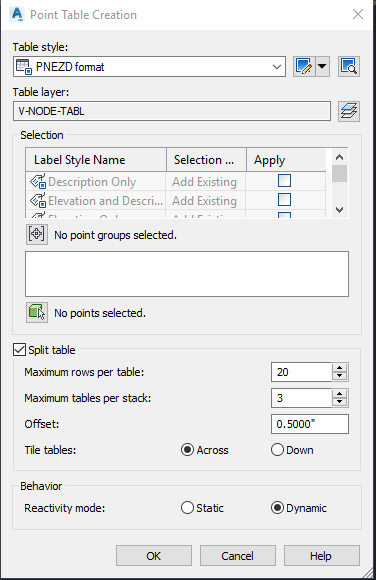Select the Description Only row name
This screenshot has height=580, width=376.
pyautogui.click(x=92, y=182)
